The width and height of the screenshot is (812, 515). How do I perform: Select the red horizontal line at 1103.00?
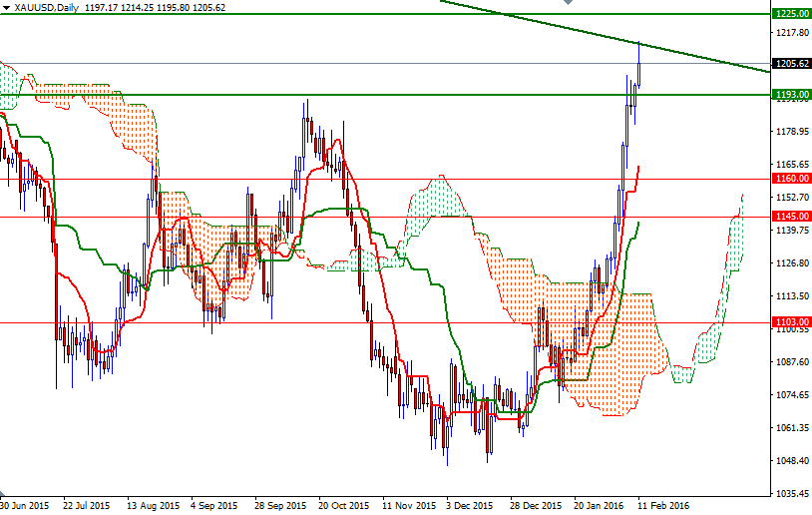385,322
